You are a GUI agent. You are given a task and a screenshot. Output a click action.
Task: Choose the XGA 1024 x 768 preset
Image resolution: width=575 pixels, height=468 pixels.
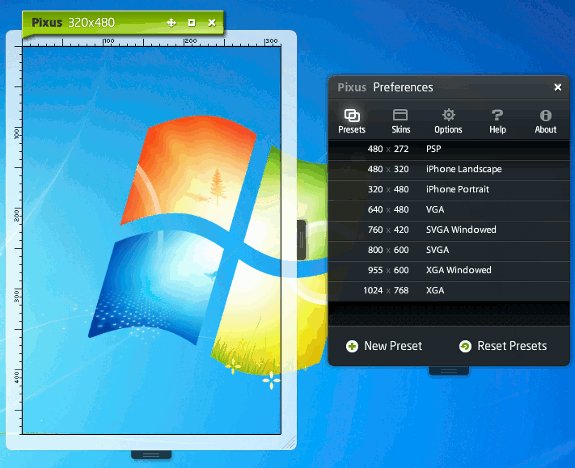pos(448,290)
